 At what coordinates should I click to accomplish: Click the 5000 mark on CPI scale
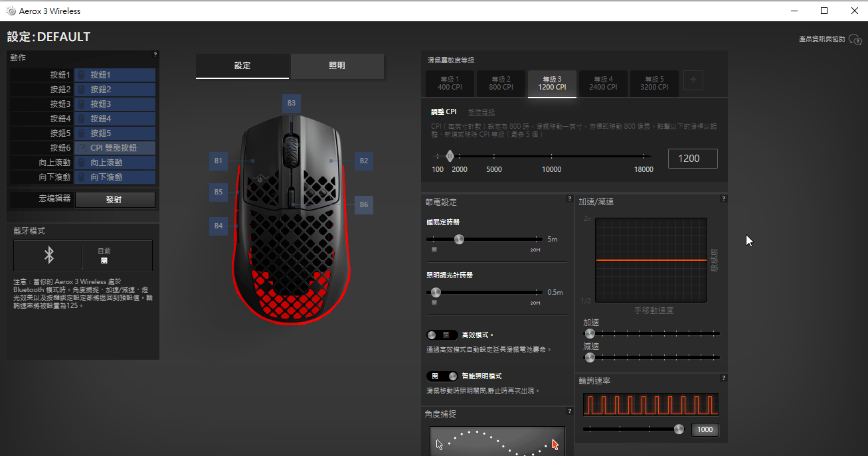494,169
